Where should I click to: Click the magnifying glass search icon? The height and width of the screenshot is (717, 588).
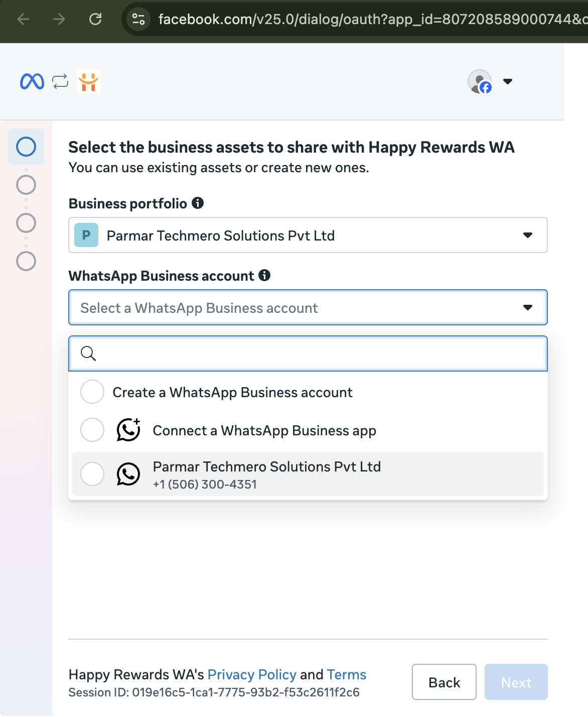(x=88, y=353)
